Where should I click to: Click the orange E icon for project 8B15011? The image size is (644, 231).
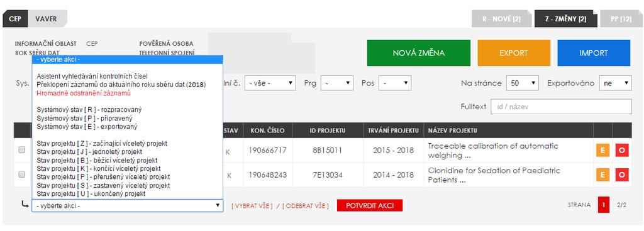click(602, 150)
